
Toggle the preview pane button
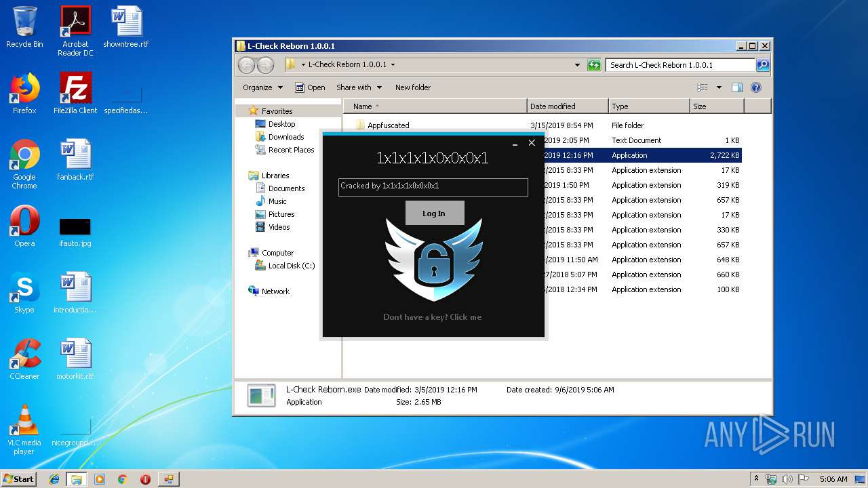click(x=737, y=87)
